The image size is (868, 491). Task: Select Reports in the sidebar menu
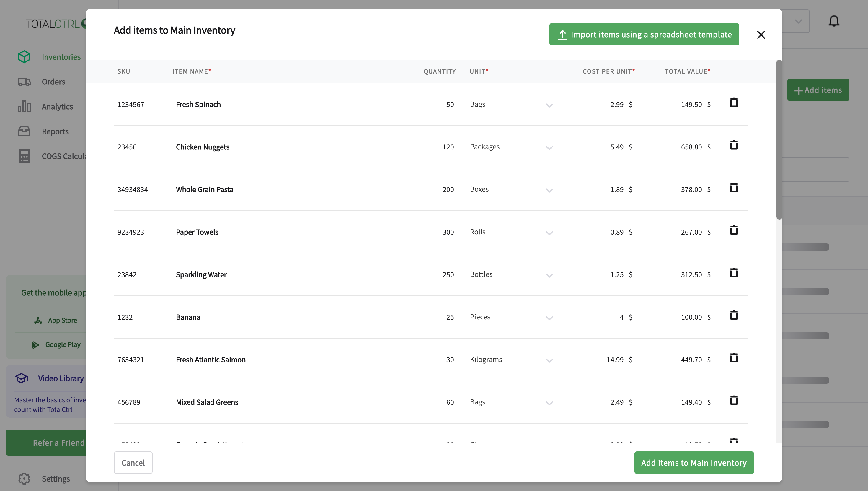coord(55,131)
